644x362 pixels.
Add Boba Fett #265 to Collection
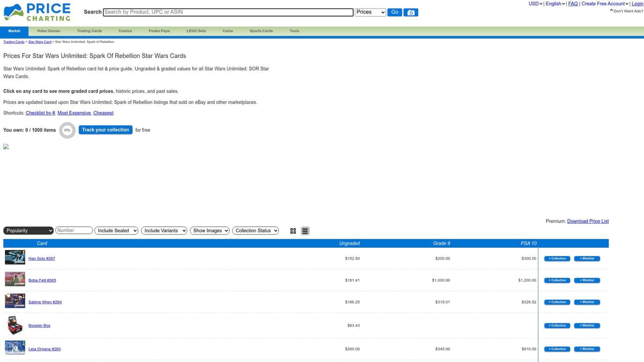click(x=558, y=280)
